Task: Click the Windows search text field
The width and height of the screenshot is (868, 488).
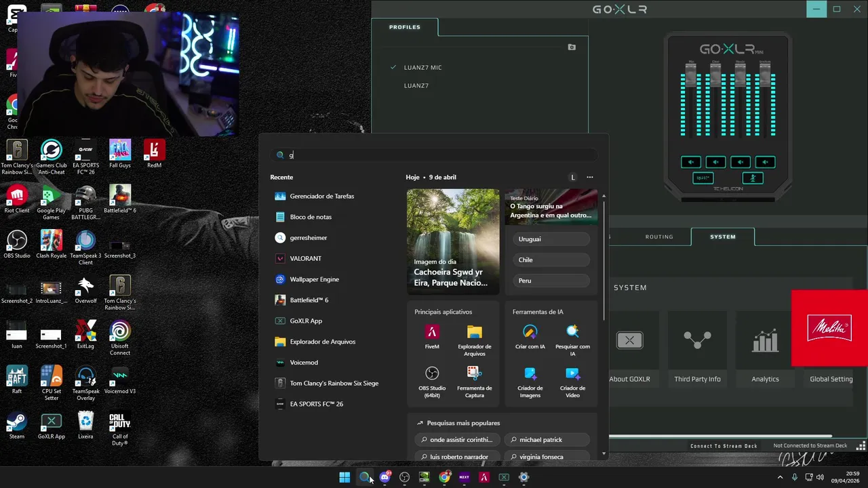Action: [x=434, y=155]
